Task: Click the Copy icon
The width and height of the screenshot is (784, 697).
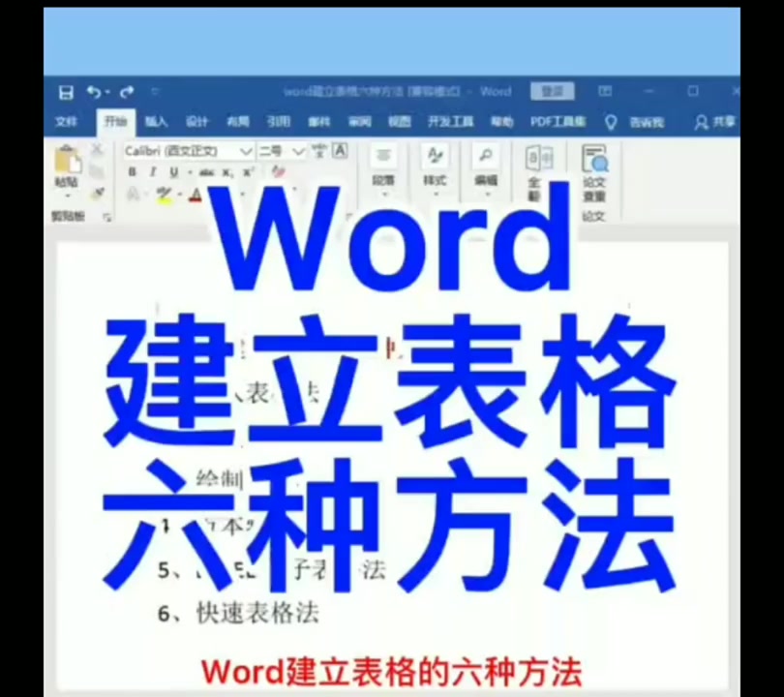Action: pyautogui.click(x=97, y=170)
